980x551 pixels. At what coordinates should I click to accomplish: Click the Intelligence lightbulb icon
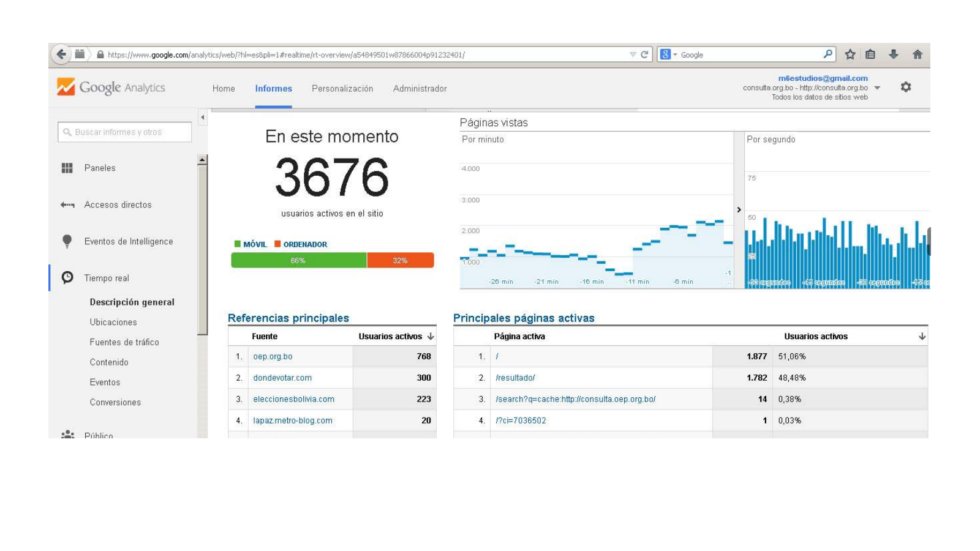pos(67,241)
